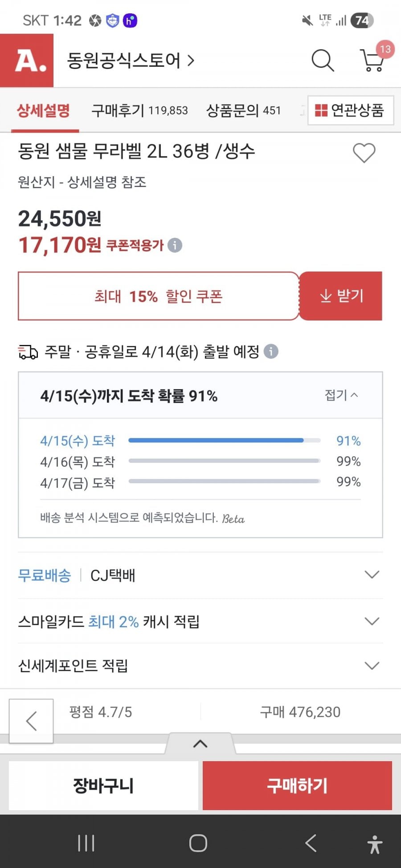The height and width of the screenshot is (868, 401).
Task: Expand the 무료배송 CJ택배 row
Action: click(372, 575)
